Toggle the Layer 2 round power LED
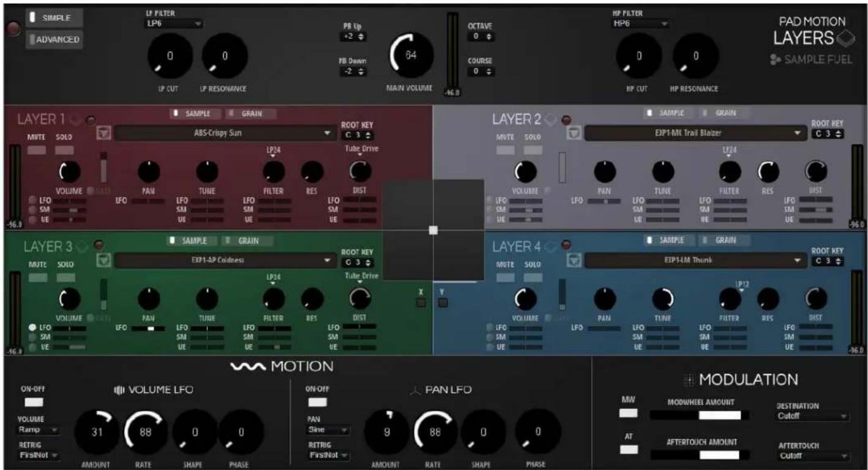Viewport: 868px width, 470px height. point(565,119)
